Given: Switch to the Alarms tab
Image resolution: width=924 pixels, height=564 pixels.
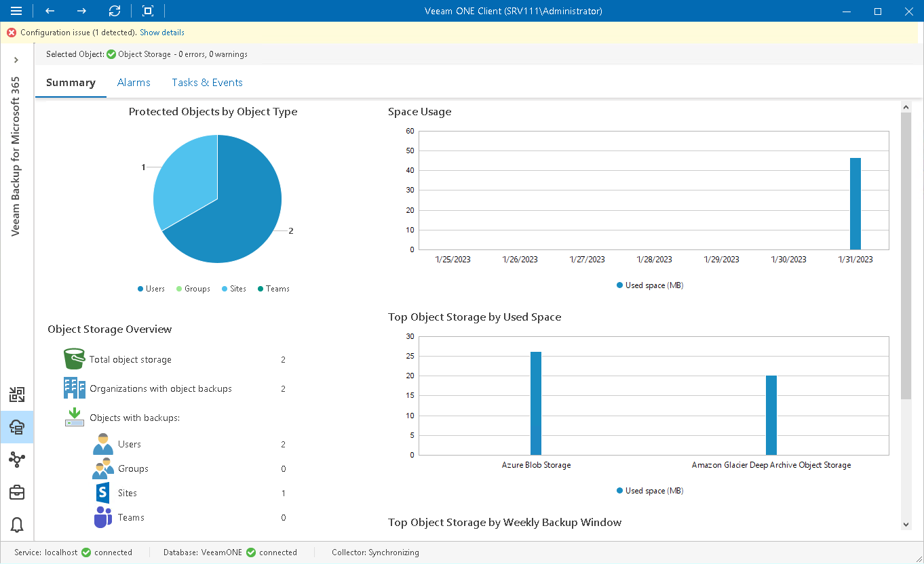Looking at the screenshot, I should coord(134,83).
